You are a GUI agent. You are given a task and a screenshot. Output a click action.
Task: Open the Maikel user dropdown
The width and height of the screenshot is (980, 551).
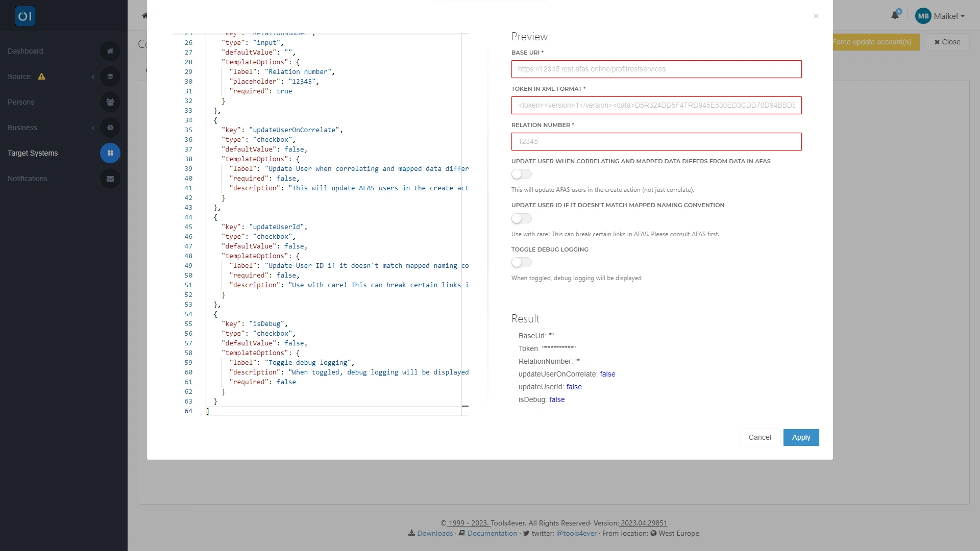[949, 16]
